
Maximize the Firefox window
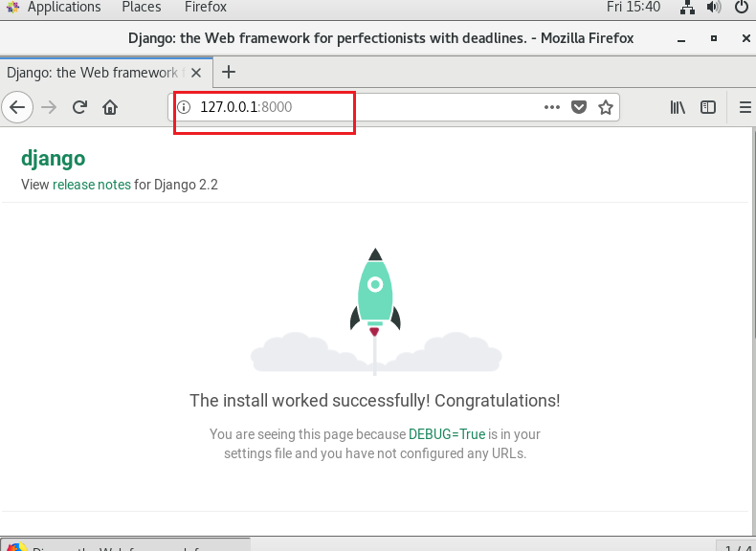[714, 38]
